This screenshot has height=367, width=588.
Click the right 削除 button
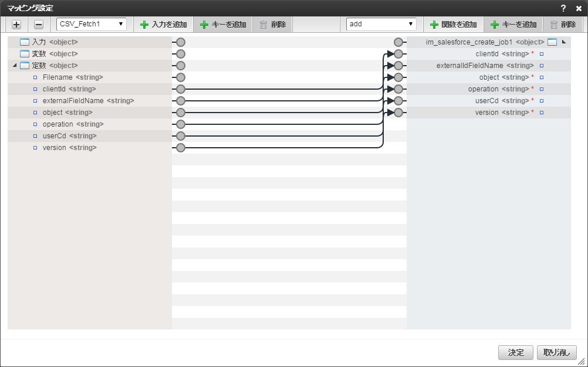tap(563, 25)
